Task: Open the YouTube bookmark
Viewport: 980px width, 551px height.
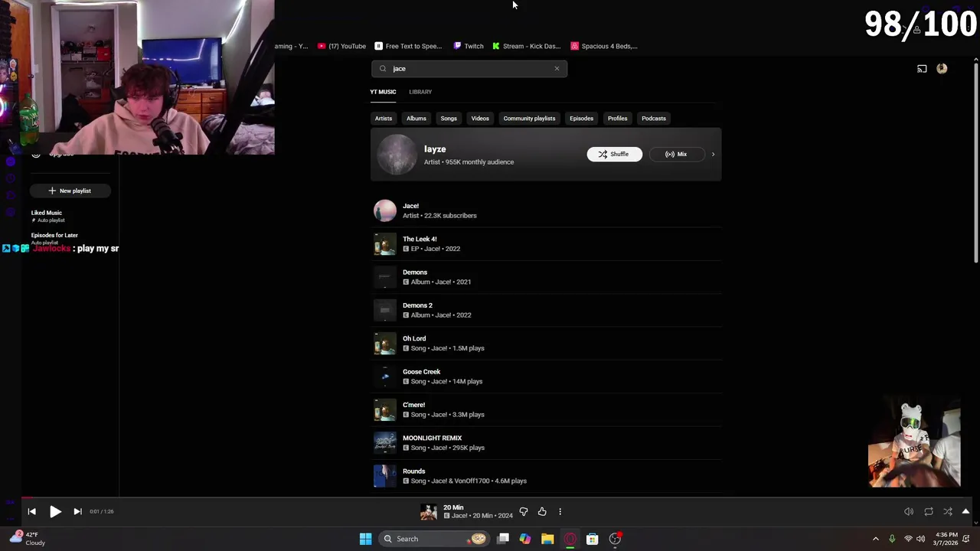Action: (341, 46)
